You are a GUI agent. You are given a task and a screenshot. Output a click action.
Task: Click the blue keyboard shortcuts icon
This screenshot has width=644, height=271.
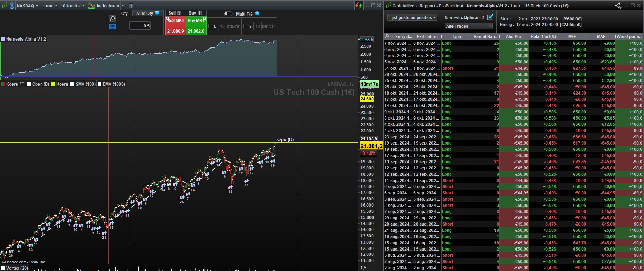coord(112,27)
